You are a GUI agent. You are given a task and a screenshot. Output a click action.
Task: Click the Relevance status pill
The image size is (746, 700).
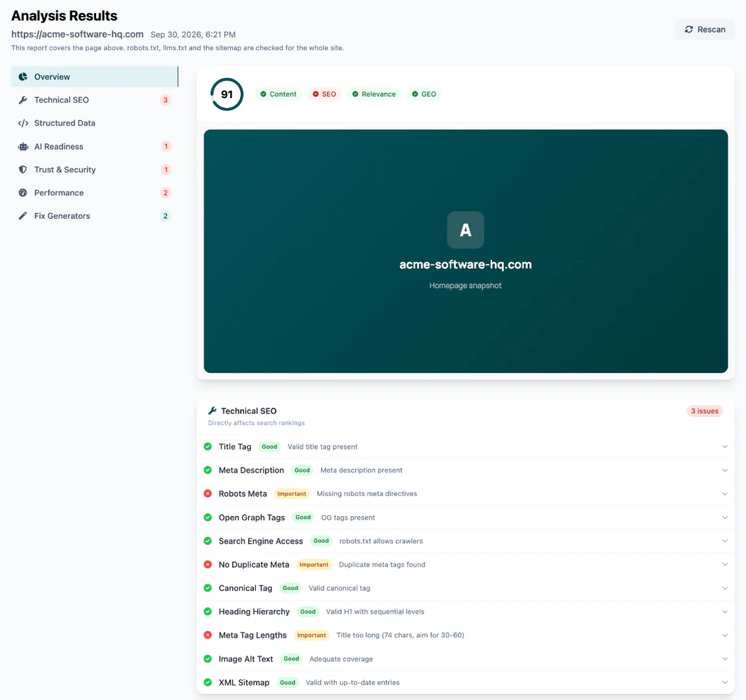click(x=374, y=94)
